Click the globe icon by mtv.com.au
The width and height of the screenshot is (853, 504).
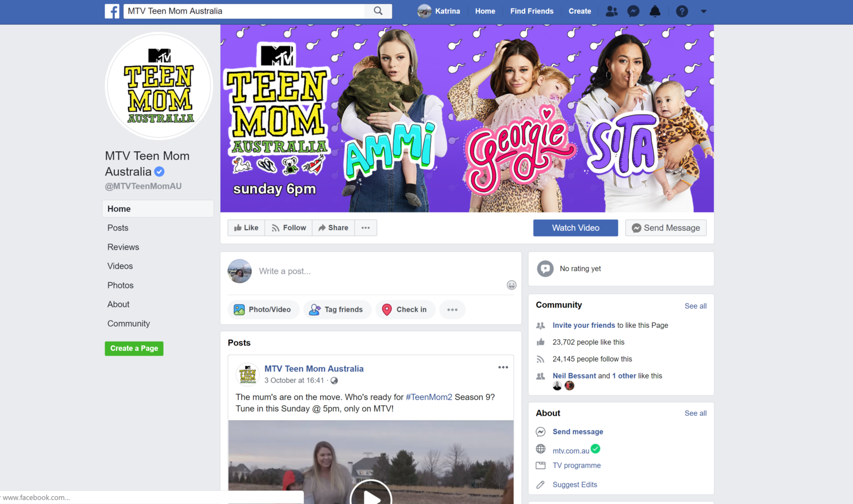pos(541,449)
